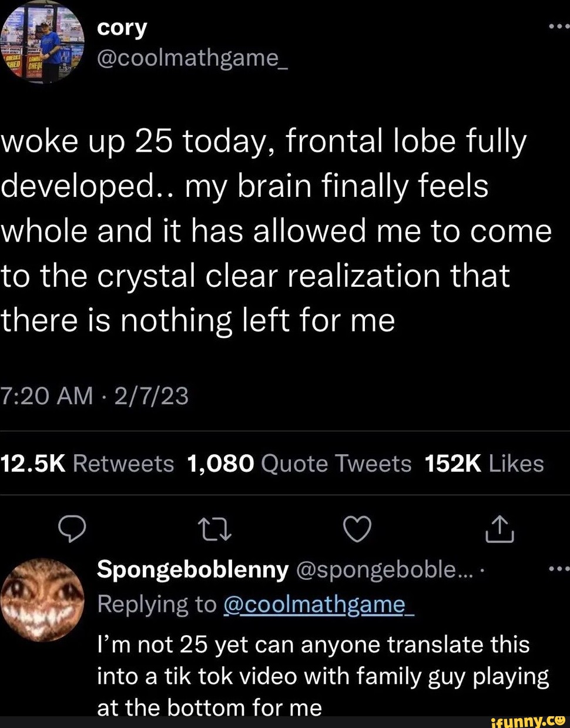The width and height of the screenshot is (570, 728).
Task: Click the main tweet text about turning 25
Action: click(x=276, y=231)
